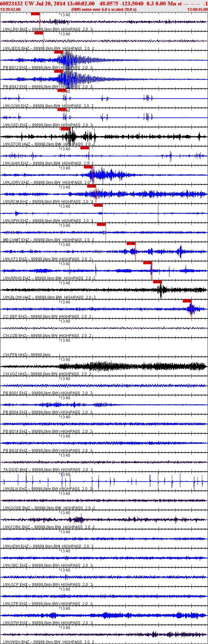
Task: Click the pick flag on the PB.B013 EHZ trace
Action: [x=58, y=52]
